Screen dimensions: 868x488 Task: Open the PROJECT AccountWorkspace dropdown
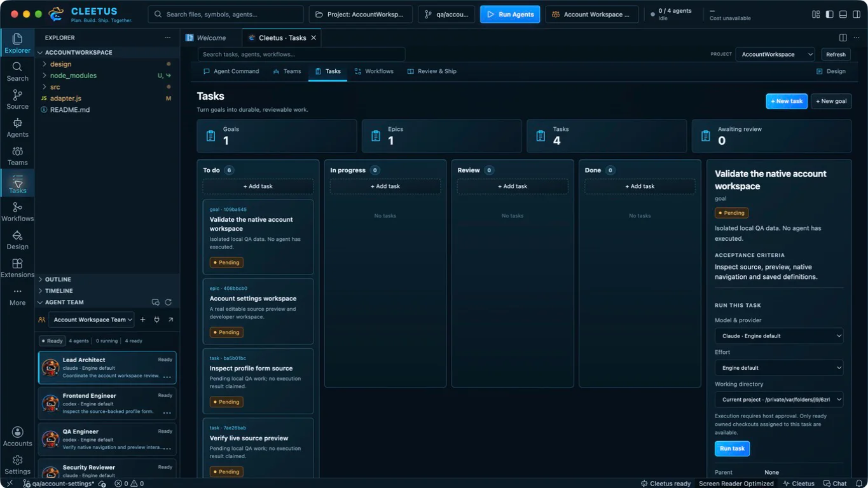tap(775, 55)
